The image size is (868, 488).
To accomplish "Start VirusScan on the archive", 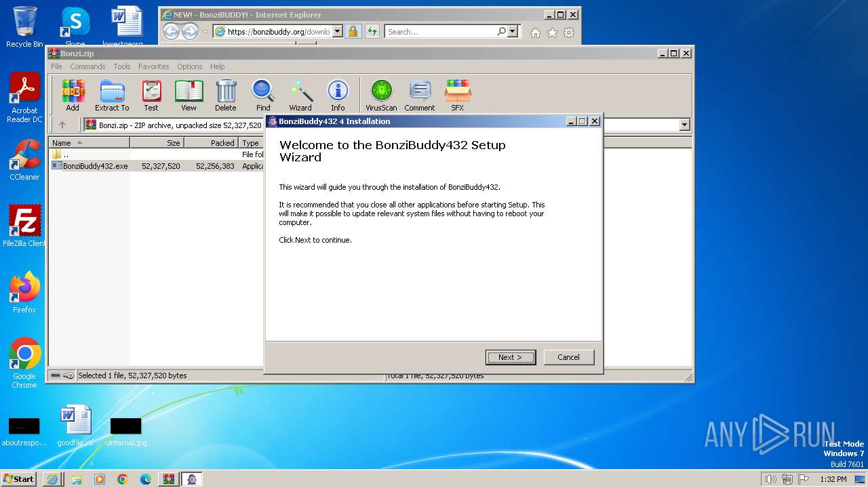I will pyautogui.click(x=381, y=95).
